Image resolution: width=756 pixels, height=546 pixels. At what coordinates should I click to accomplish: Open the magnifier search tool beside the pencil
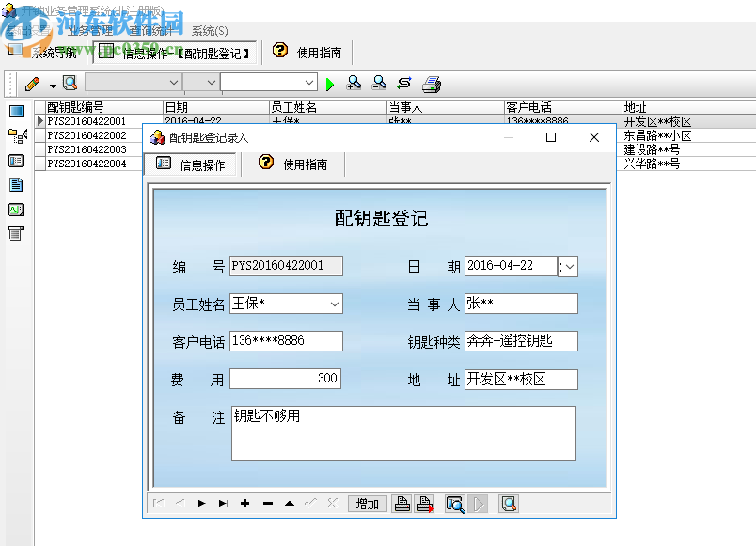point(70,83)
